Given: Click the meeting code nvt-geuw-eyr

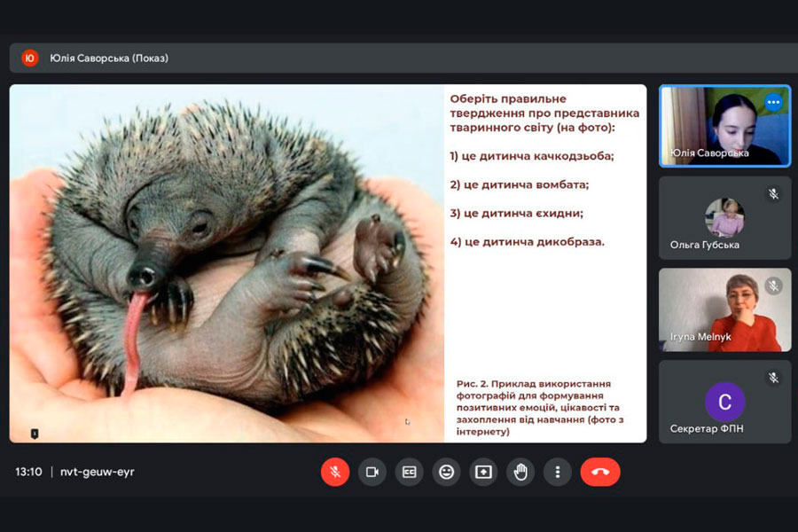Looking at the screenshot, I should [98, 472].
